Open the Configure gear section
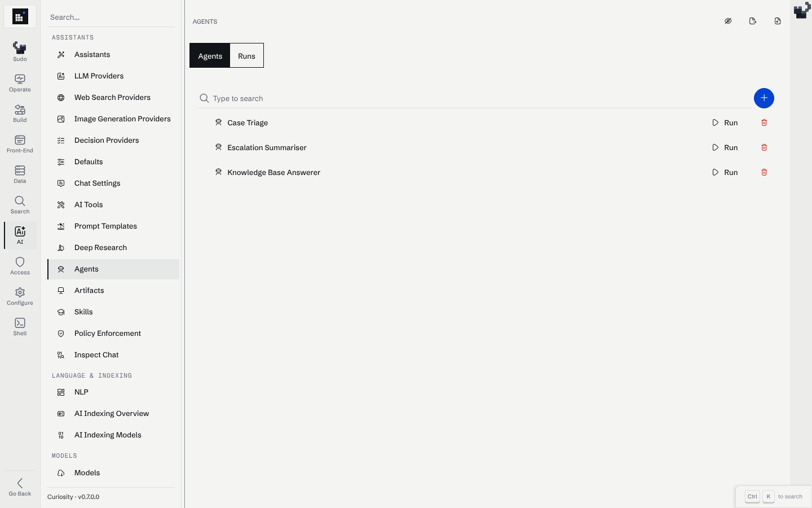This screenshot has width=812, height=508. point(20,296)
